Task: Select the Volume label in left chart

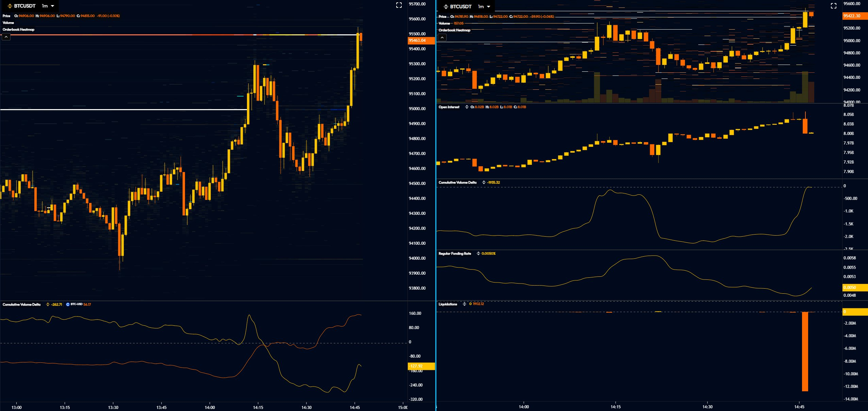Action: pyautogui.click(x=8, y=23)
